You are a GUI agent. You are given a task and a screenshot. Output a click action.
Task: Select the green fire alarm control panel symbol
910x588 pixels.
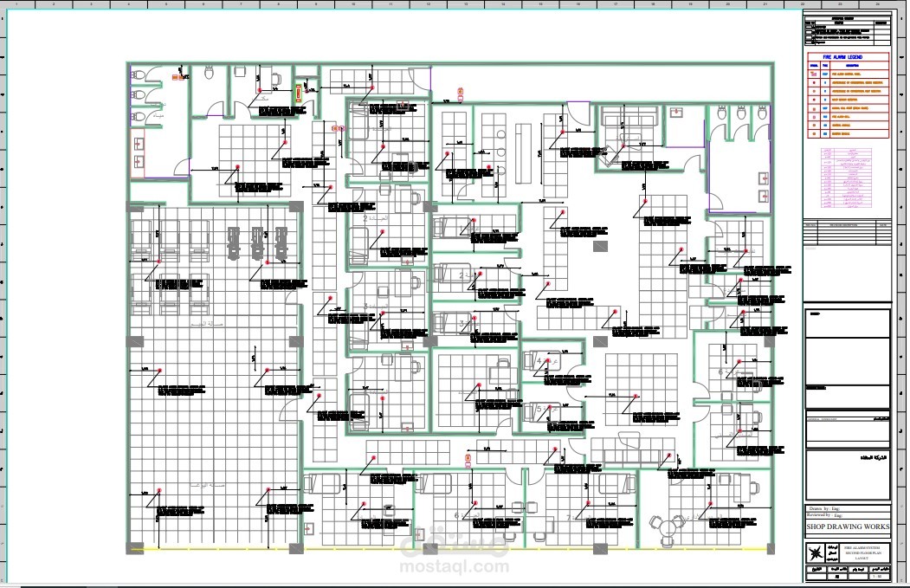pos(299,94)
